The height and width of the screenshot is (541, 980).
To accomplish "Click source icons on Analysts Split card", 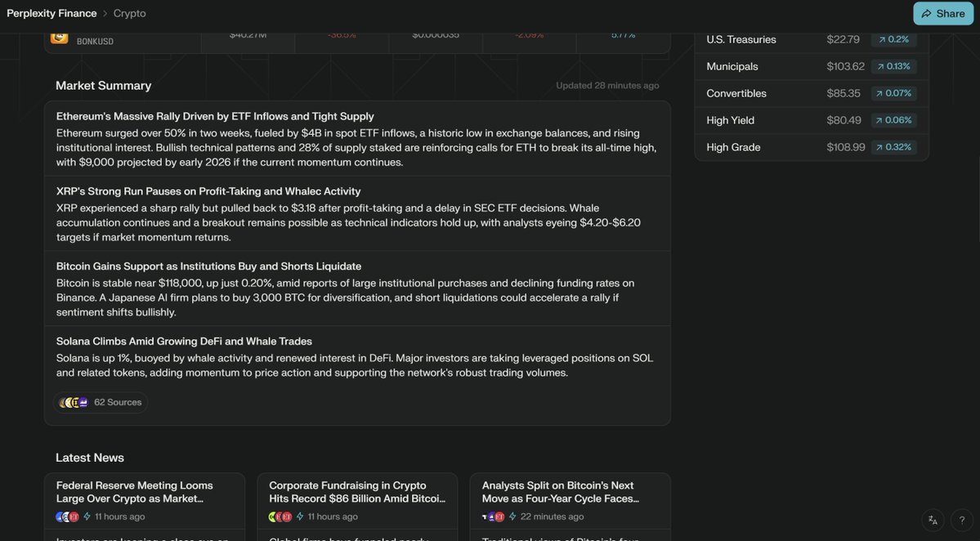I will (493, 516).
